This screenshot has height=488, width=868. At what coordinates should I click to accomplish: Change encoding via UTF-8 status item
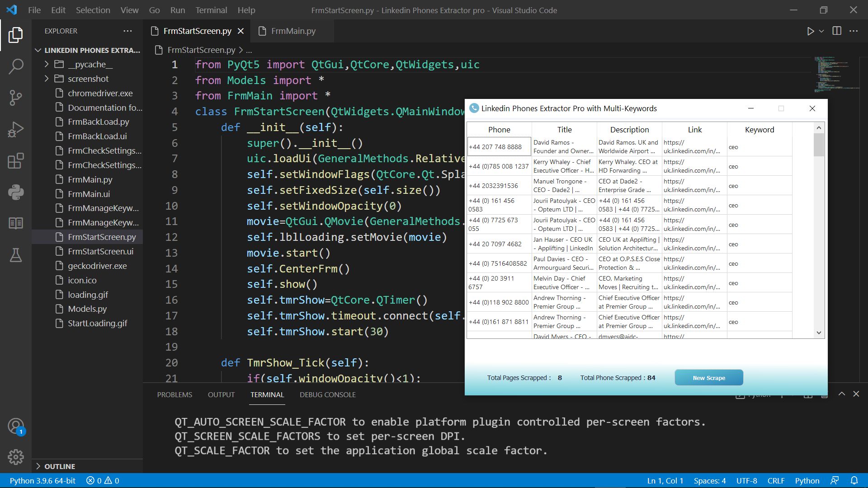tap(746, 481)
